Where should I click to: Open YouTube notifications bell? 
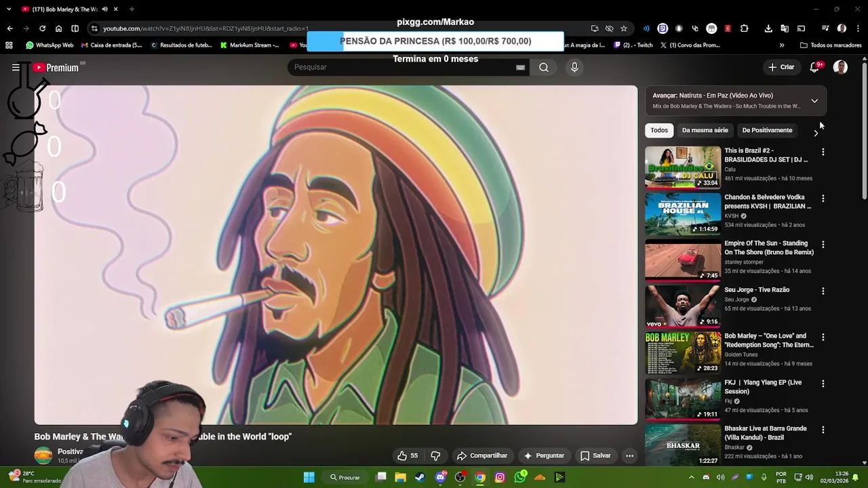tap(815, 67)
